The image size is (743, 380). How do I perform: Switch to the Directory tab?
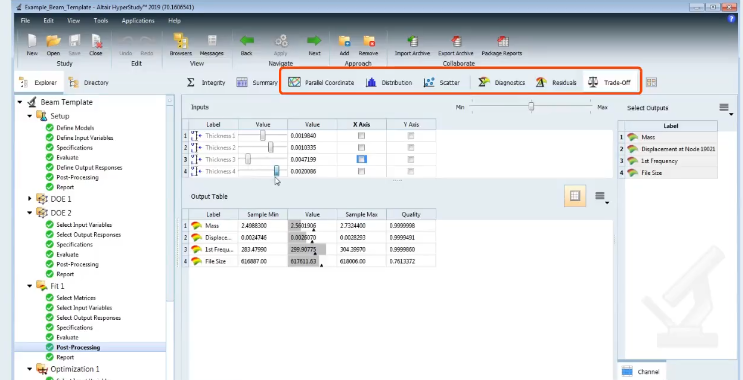click(x=89, y=82)
